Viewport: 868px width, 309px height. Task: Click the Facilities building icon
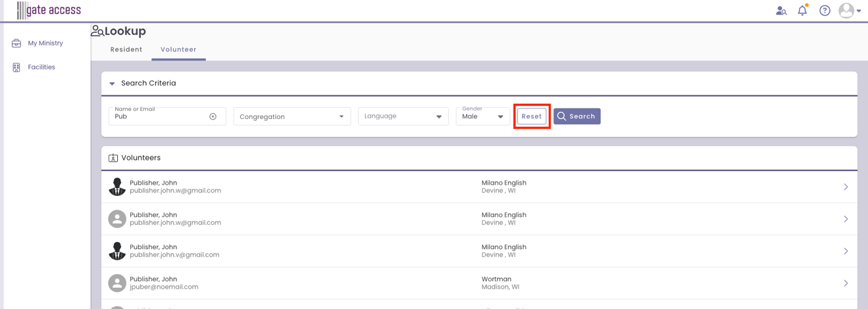(16, 67)
